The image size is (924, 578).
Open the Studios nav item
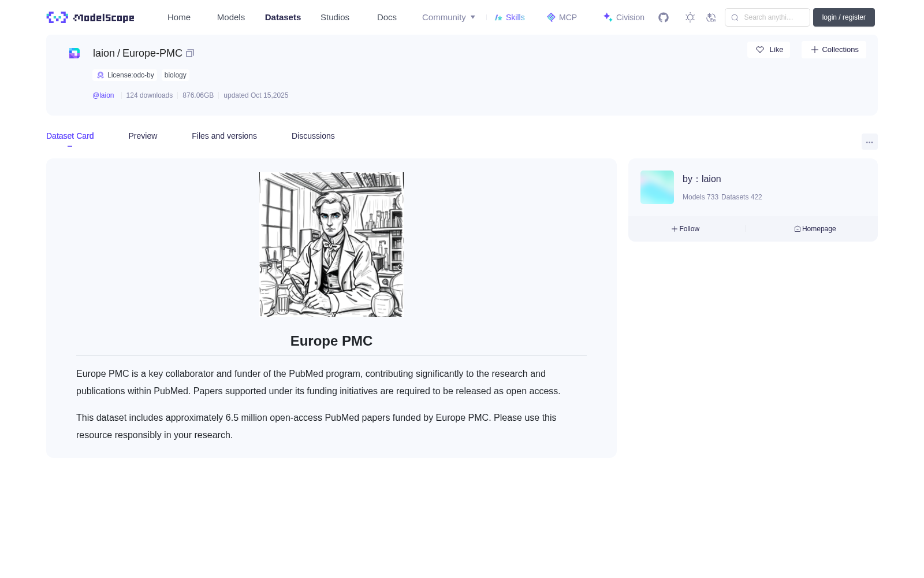tap(335, 17)
